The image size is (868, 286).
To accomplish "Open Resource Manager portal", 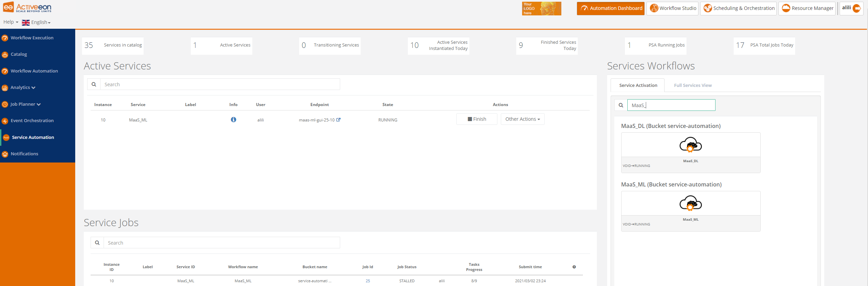I will (x=807, y=8).
